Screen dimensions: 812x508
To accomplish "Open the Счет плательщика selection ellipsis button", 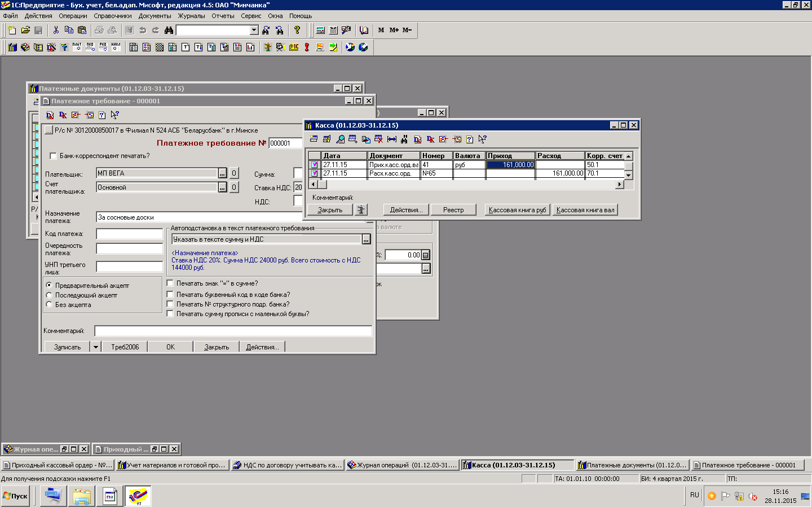I will point(222,187).
